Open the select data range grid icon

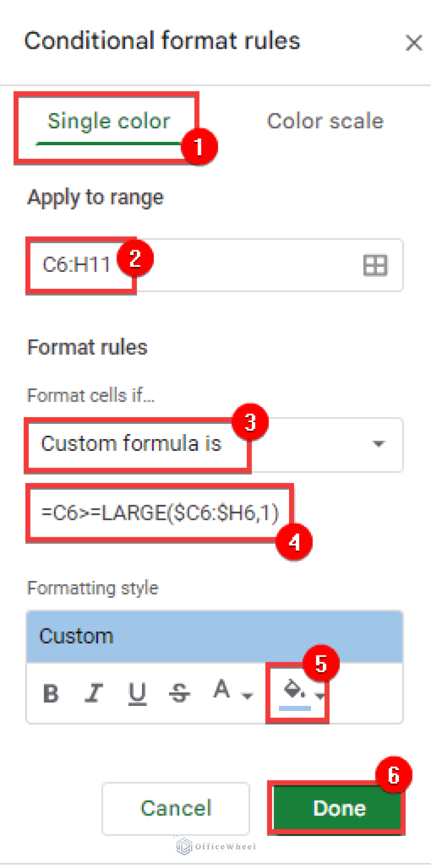(375, 265)
